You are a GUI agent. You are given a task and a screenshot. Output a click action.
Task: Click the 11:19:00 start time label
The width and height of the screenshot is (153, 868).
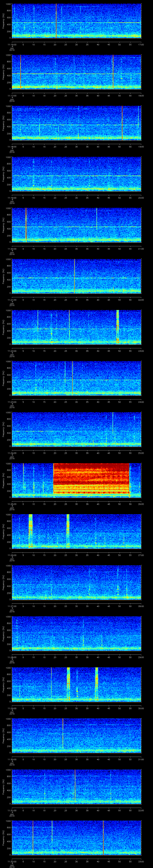pos(12,198)
